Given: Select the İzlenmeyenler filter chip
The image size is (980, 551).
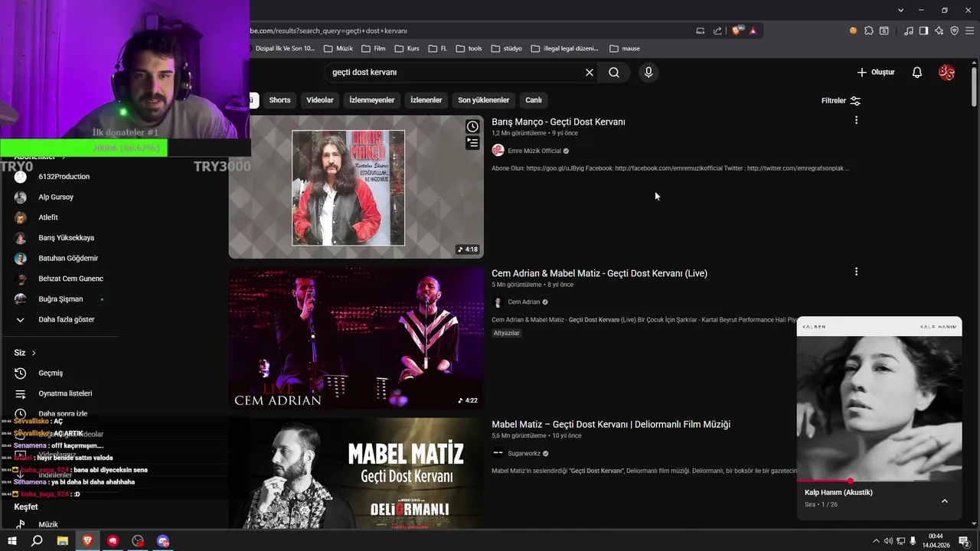Looking at the screenshot, I should 372,100.
